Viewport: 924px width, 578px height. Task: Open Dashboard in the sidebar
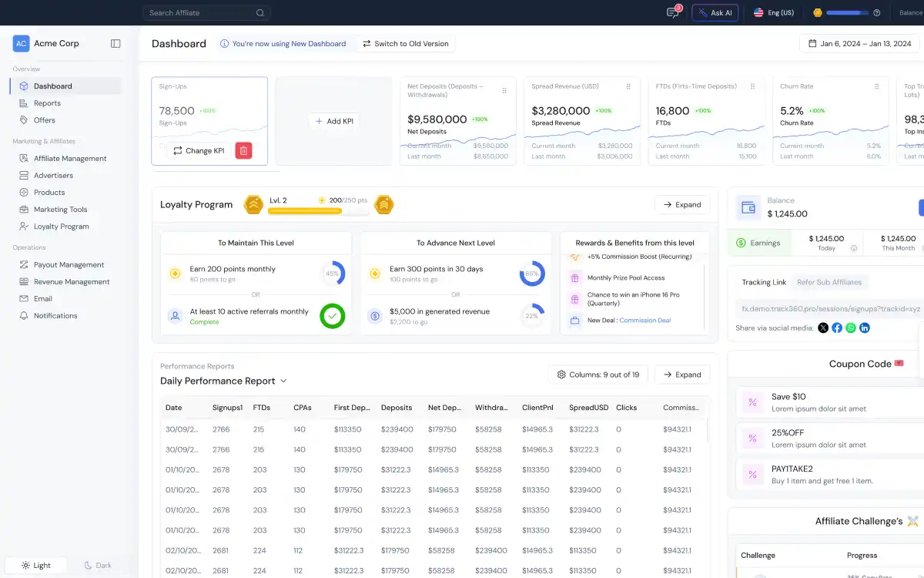[x=66, y=86]
